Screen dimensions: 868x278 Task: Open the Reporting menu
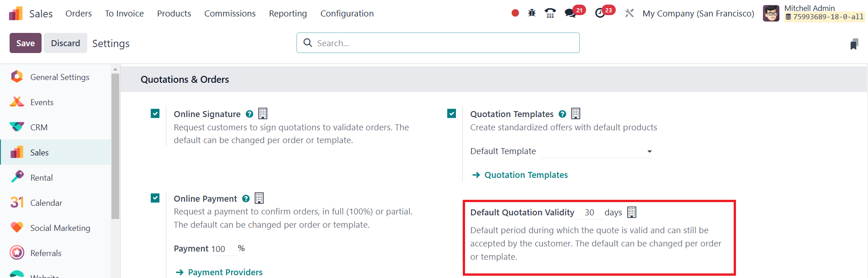[288, 14]
